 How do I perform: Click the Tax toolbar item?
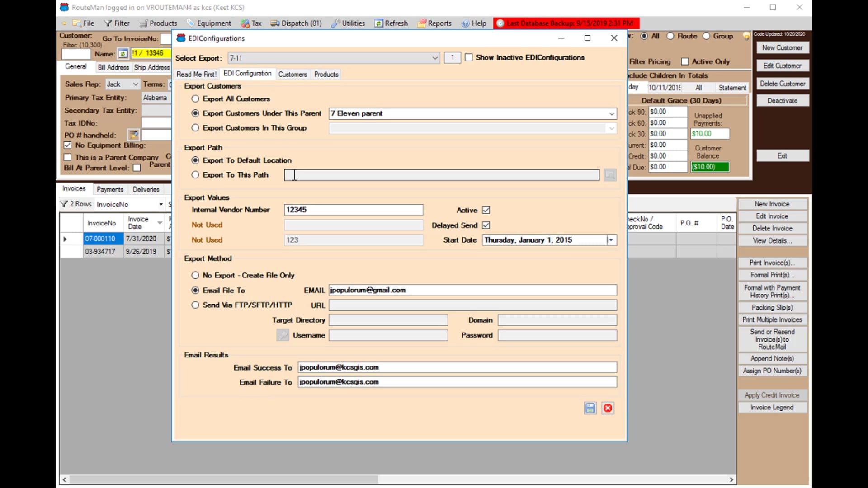[251, 23]
